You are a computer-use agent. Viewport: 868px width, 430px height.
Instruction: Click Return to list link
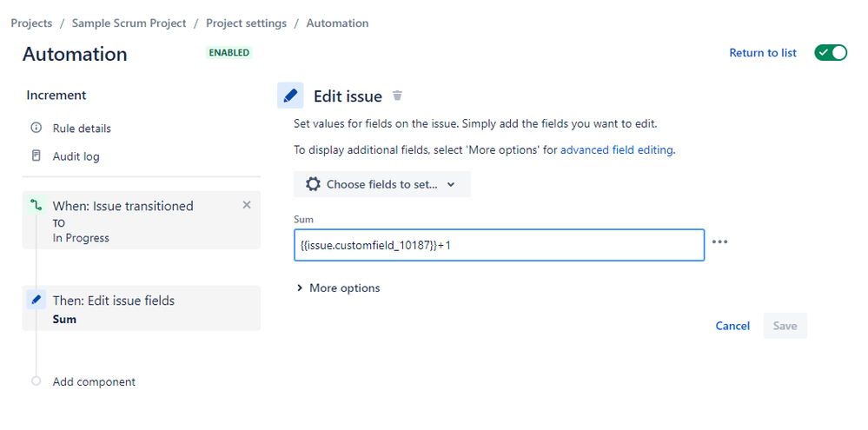763,53
